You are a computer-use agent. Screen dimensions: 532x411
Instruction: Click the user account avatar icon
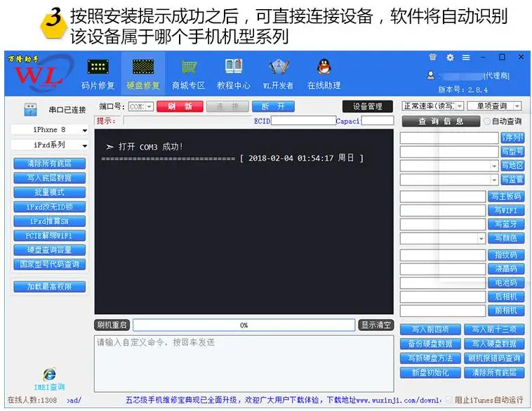[431, 75]
